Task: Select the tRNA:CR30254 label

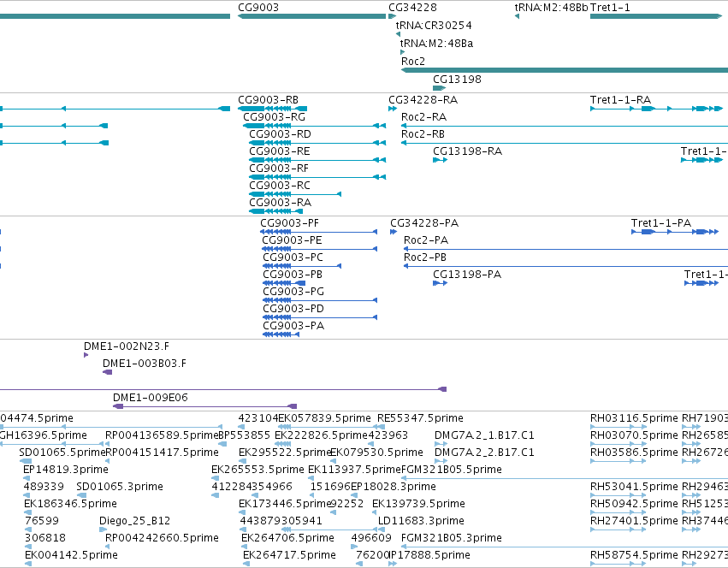Action: [x=433, y=25]
